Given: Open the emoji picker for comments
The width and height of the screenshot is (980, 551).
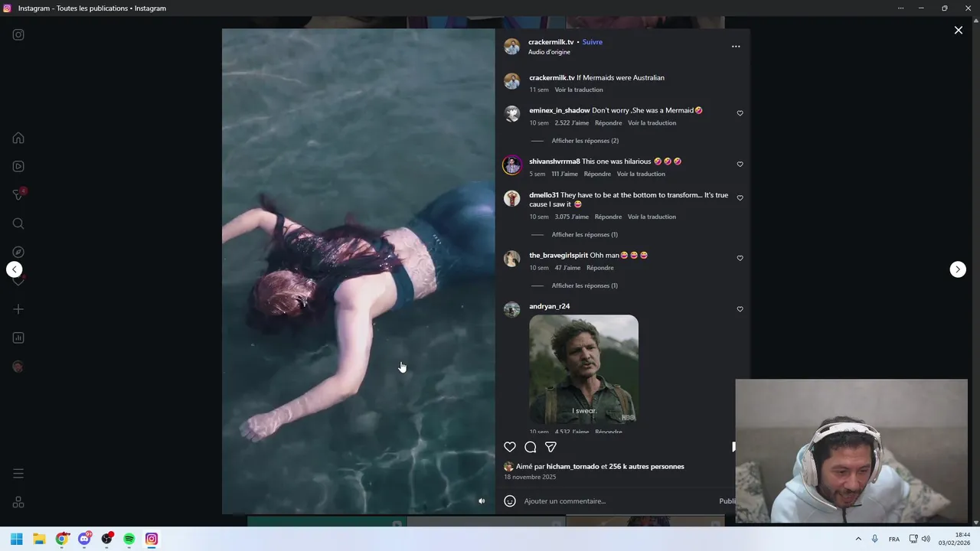Looking at the screenshot, I should click(x=510, y=501).
